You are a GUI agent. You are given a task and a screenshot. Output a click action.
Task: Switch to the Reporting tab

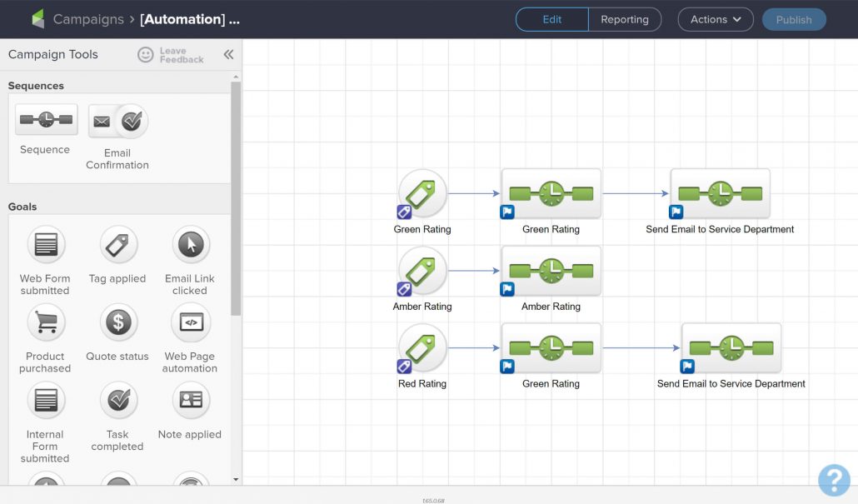625,20
